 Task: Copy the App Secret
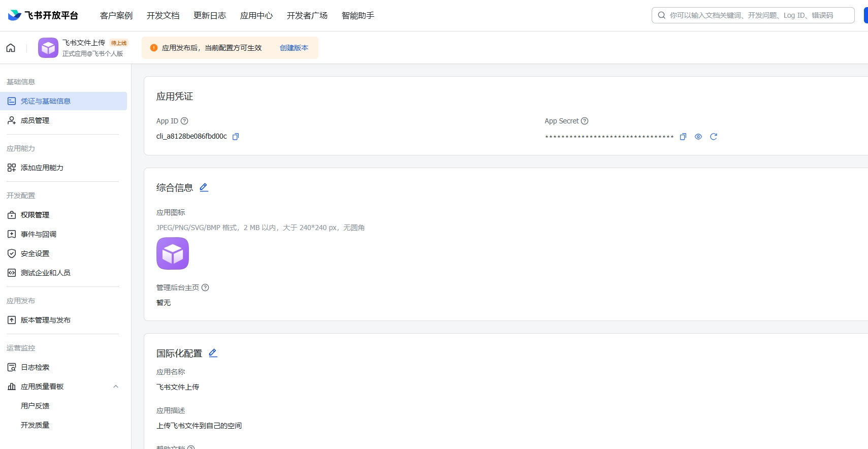tap(683, 137)
